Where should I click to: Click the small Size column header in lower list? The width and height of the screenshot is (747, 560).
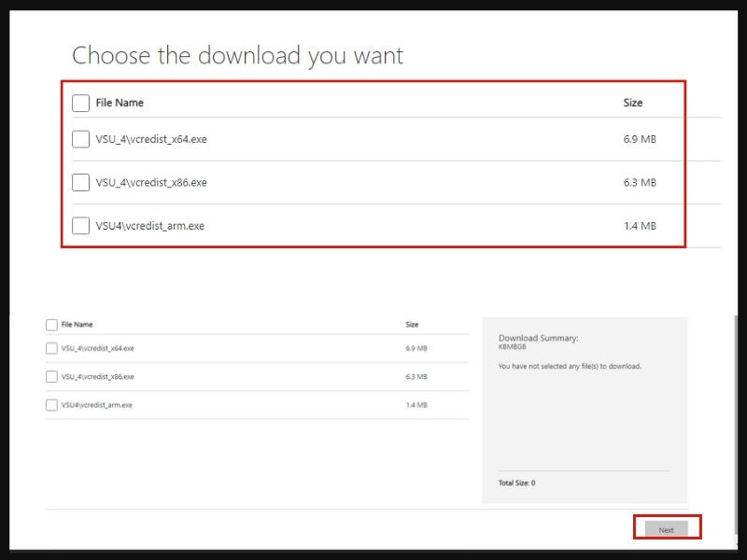tap(412, 324)
